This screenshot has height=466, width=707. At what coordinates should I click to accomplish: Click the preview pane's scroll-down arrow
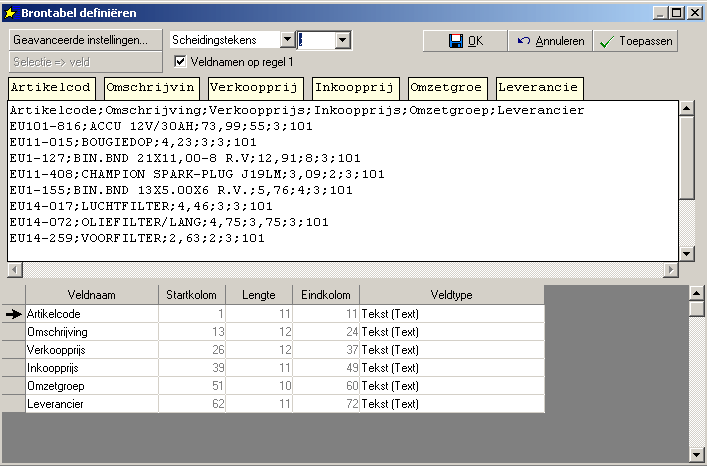(x=686, y=254)
